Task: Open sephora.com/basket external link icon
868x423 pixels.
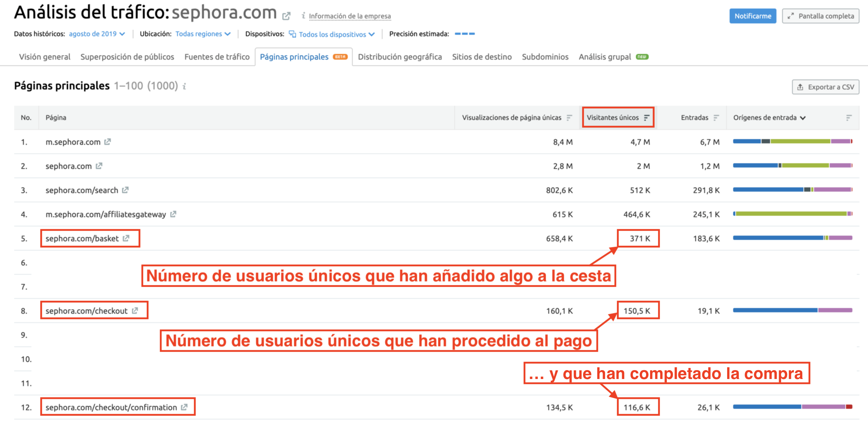Action: pos(126,238)
